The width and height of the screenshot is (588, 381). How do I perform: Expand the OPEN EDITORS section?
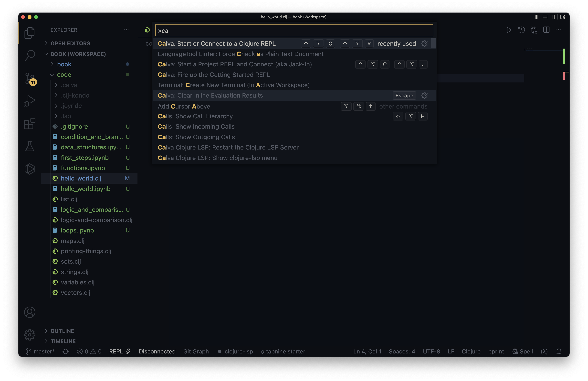tap(70, 43)
